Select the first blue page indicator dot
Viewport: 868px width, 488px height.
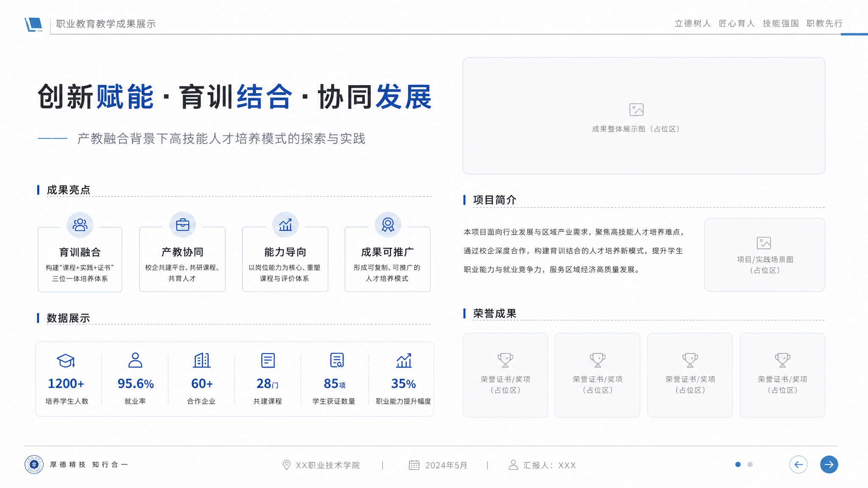click(x=738, y=464)
